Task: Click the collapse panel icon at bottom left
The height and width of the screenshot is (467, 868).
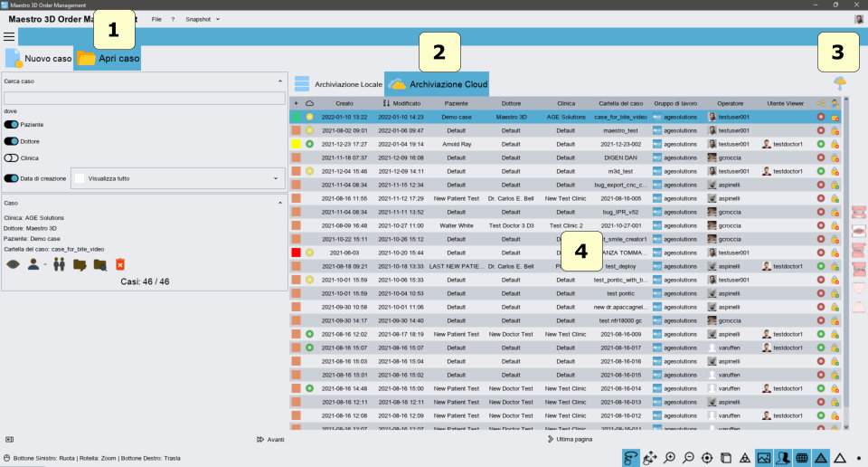Action: pos(9,439)
